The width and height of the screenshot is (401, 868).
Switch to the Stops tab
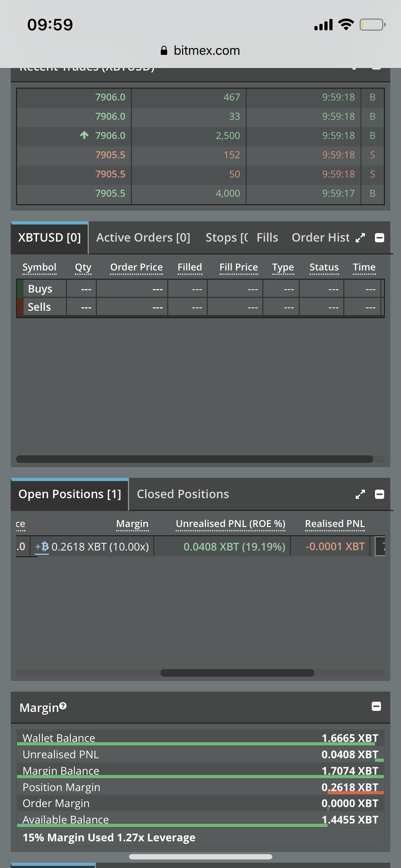(226, 238)
